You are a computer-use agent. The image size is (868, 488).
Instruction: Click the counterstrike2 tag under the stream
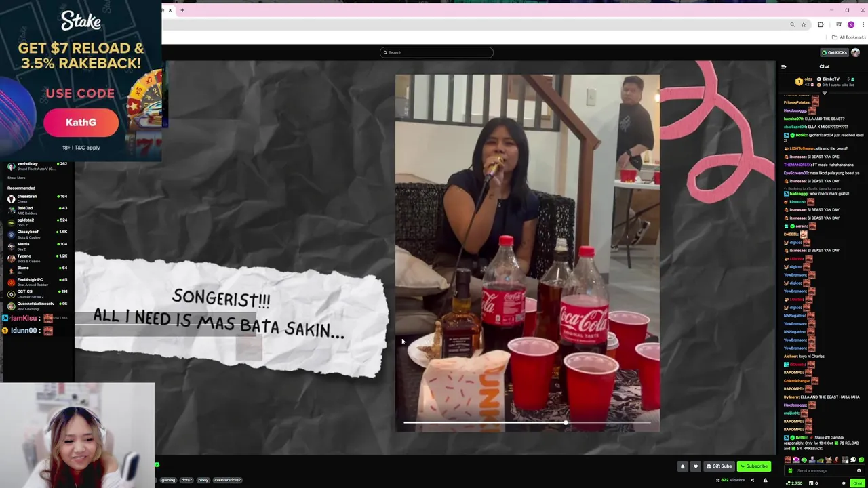pos(227,480)
